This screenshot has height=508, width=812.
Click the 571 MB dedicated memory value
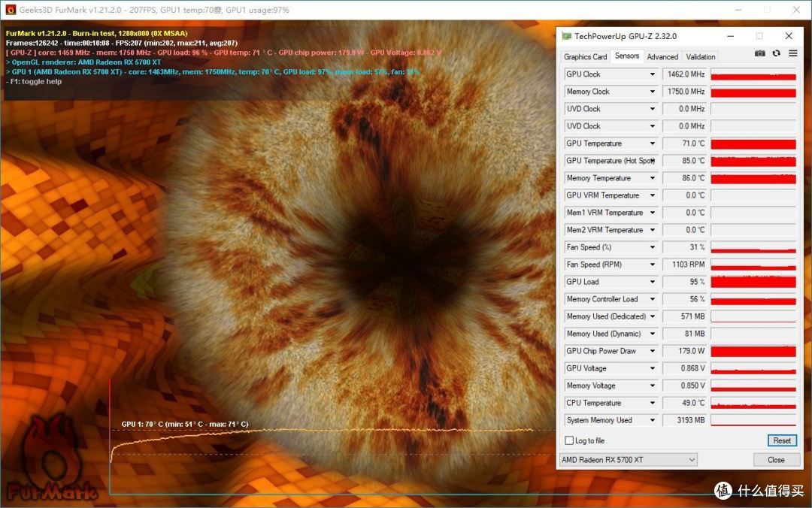coord(685,316)
